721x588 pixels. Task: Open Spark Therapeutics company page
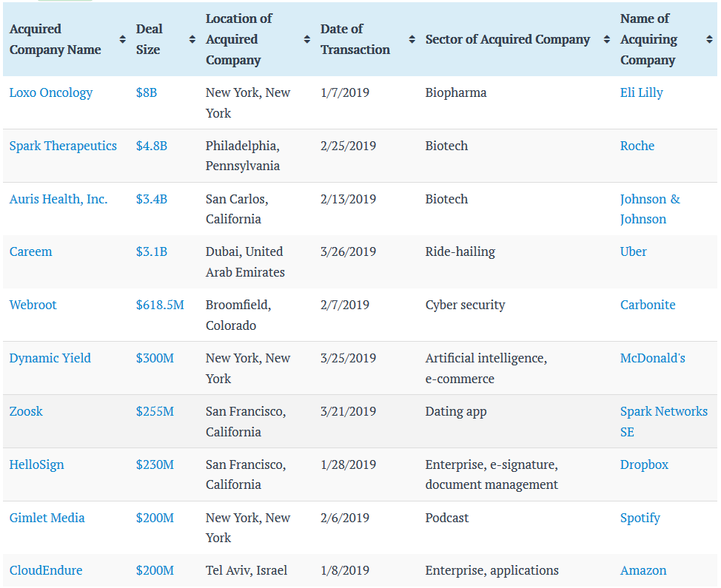click(x=63, y=146)
